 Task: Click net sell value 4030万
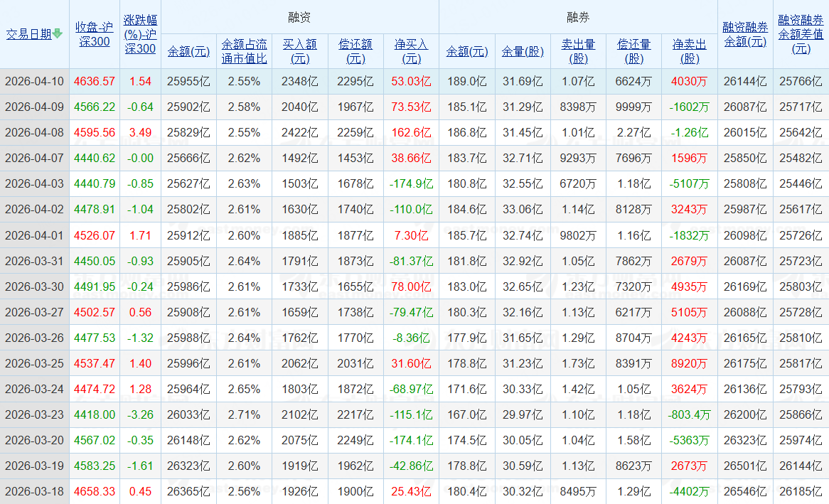pos(690,82)
